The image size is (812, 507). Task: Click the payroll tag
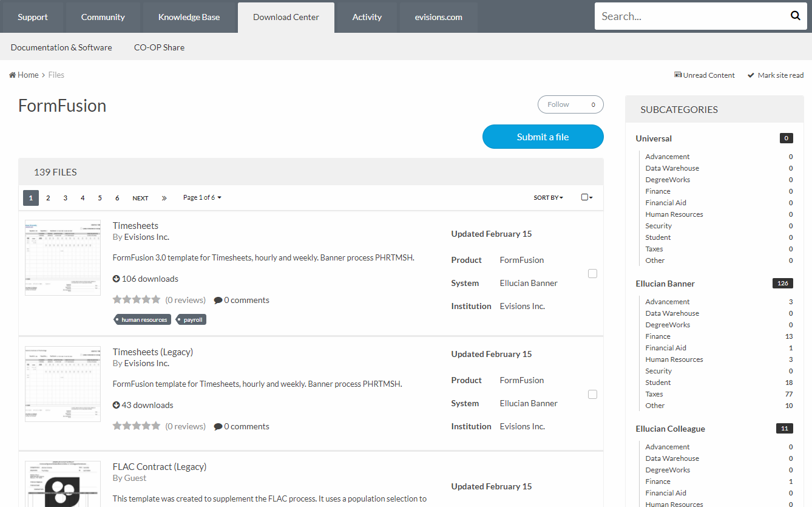191,319
